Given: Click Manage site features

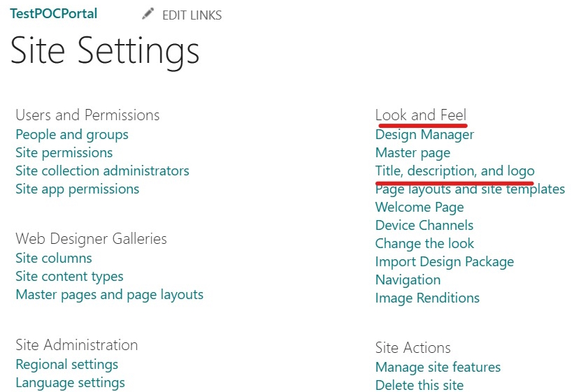Looking at the screenshot, I should (438, 367).
